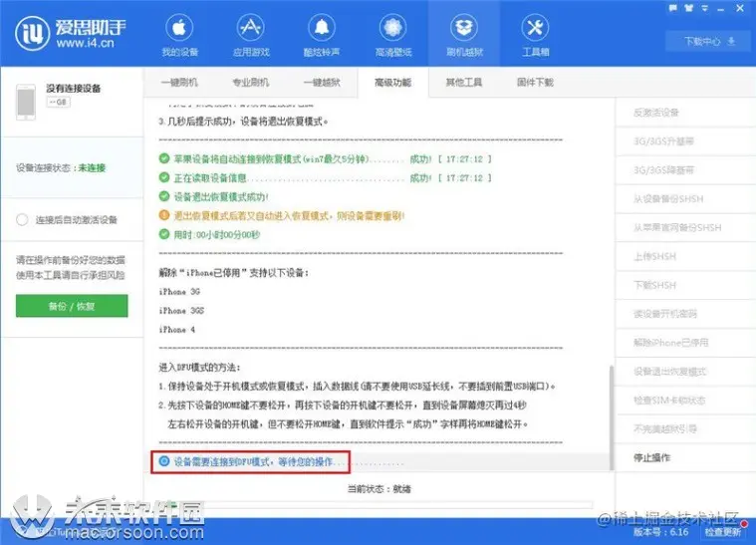Viewport: 756px width, 545px height.
Task: Enable 连接后自动激活设备 radio option
Action: [x=22, y=220]
